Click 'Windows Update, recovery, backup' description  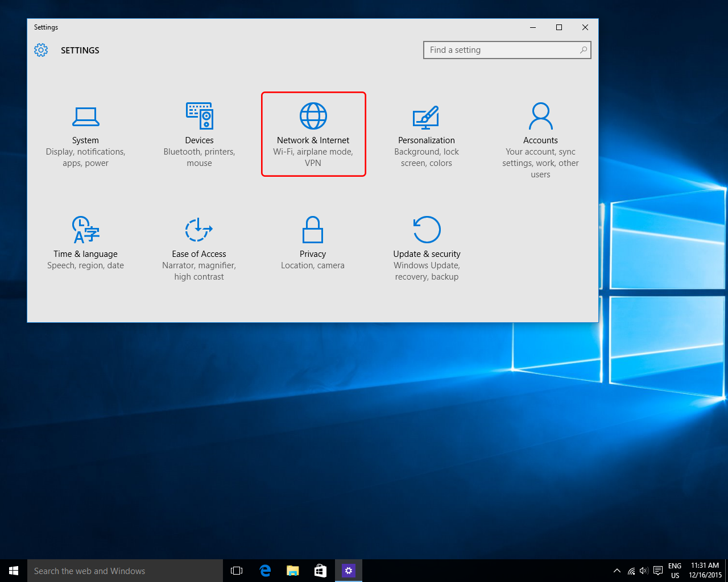click(x=427, y=271)
